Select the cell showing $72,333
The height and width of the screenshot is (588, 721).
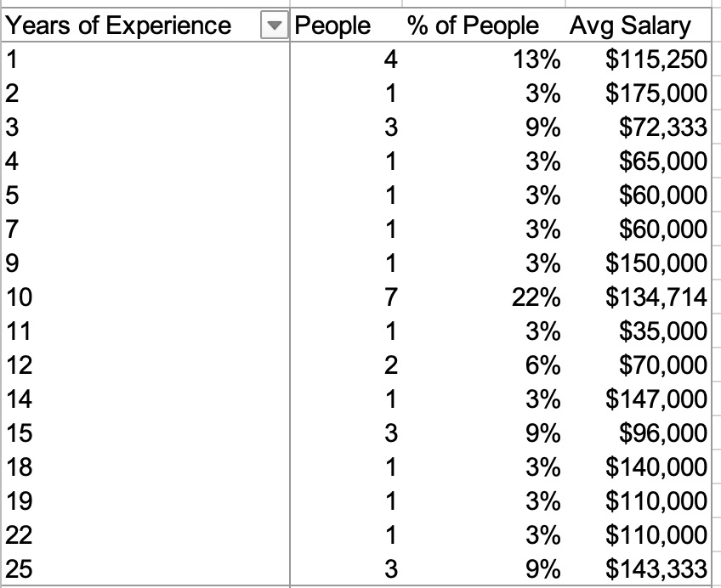click(663, 127)
